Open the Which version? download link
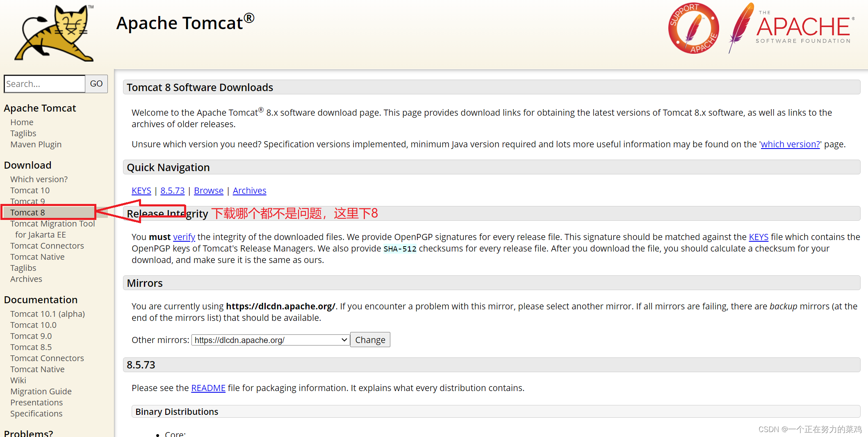 39,179
